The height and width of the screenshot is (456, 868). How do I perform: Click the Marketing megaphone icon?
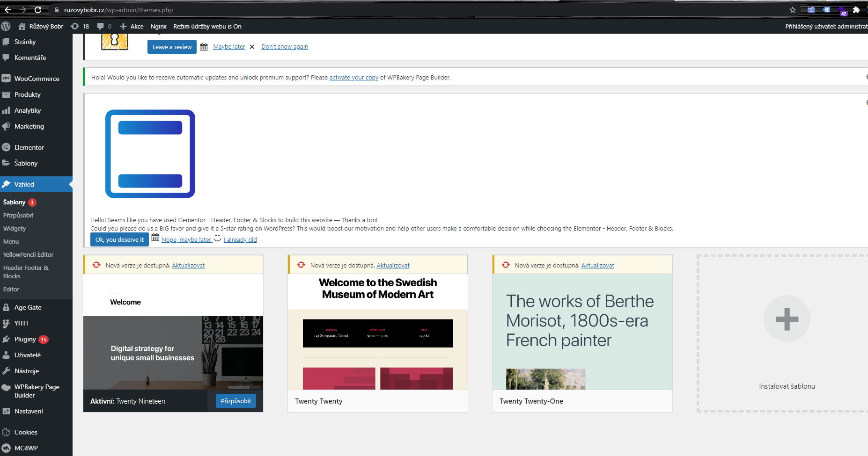point(6,126)
